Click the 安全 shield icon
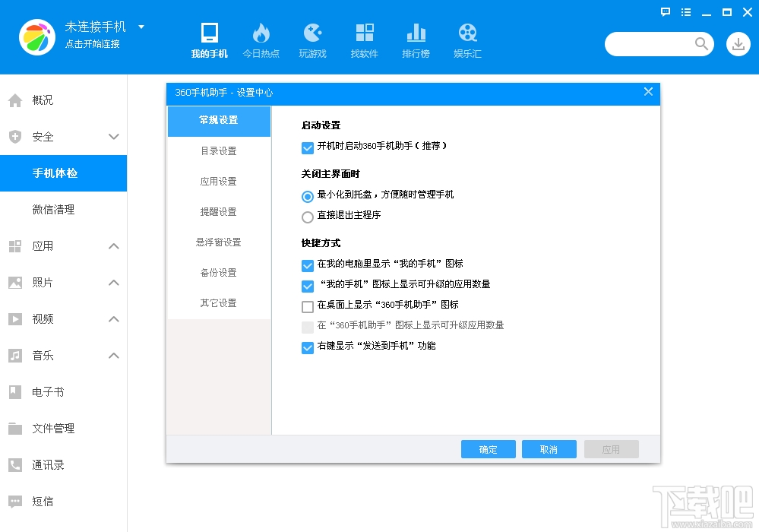The width and height of the screenshot is (759, 532). pos(15,137)
